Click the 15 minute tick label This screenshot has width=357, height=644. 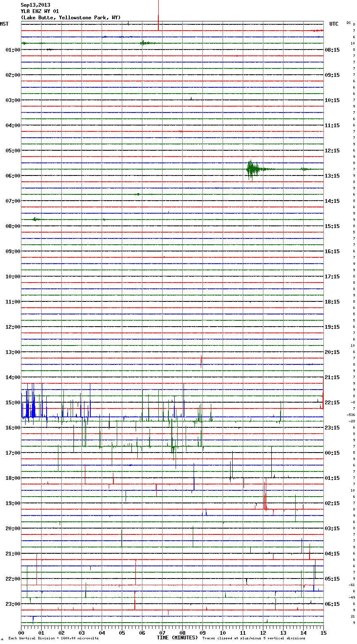[x=323, y=633]
